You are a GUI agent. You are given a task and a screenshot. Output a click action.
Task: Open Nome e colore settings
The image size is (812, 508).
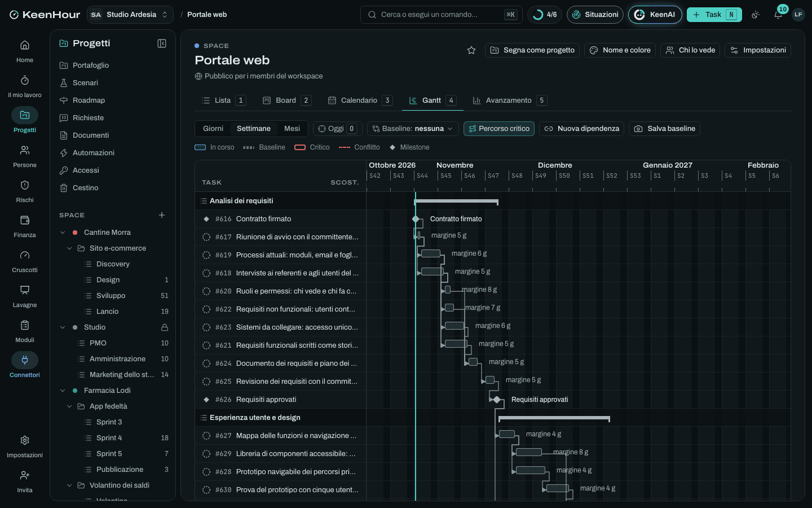tap(620, 50)
